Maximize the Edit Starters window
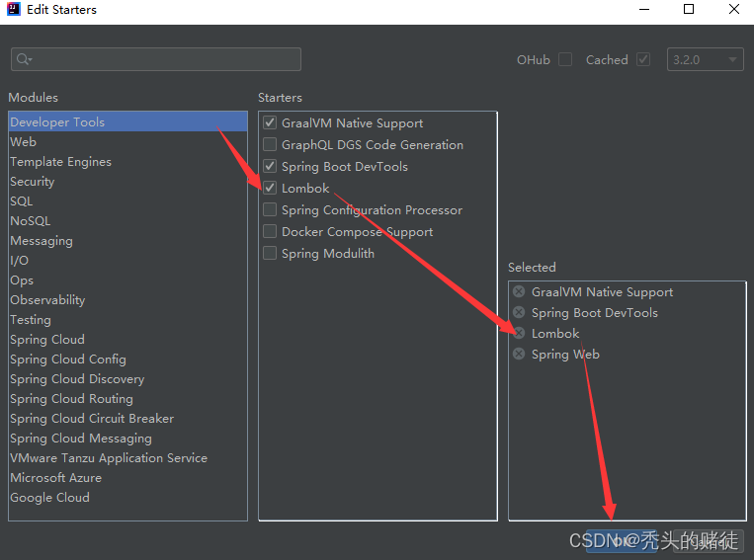 pos(689,9)
